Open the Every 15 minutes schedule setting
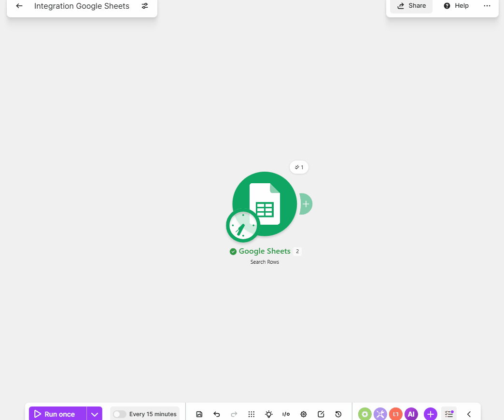This screenshot has width=504, height=420. click(153, 414)
